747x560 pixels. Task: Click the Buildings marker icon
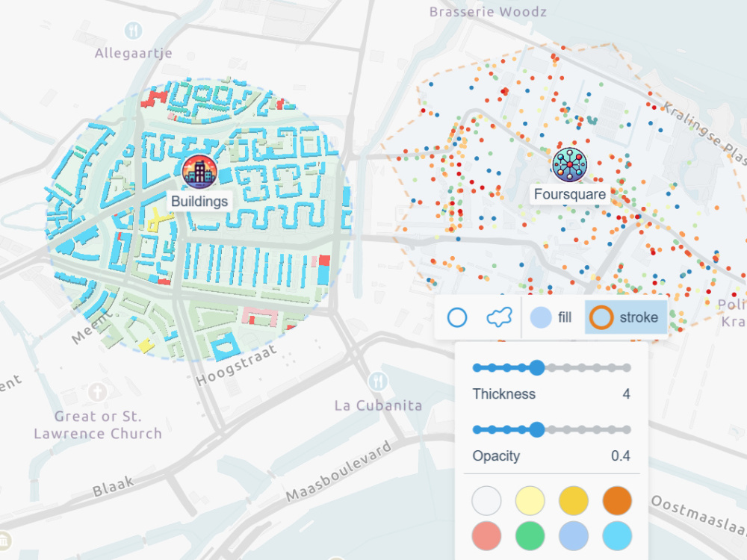[x=199, y=172]
